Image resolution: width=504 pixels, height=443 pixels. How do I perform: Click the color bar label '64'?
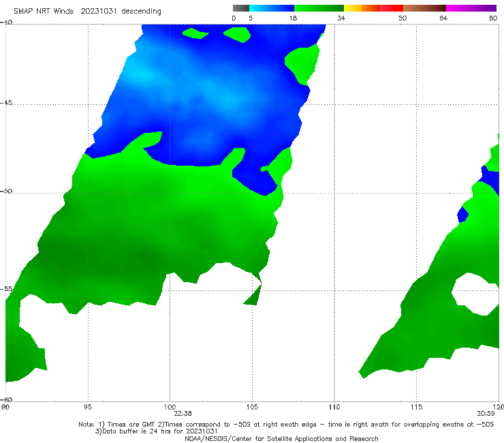tap(443, 18)
